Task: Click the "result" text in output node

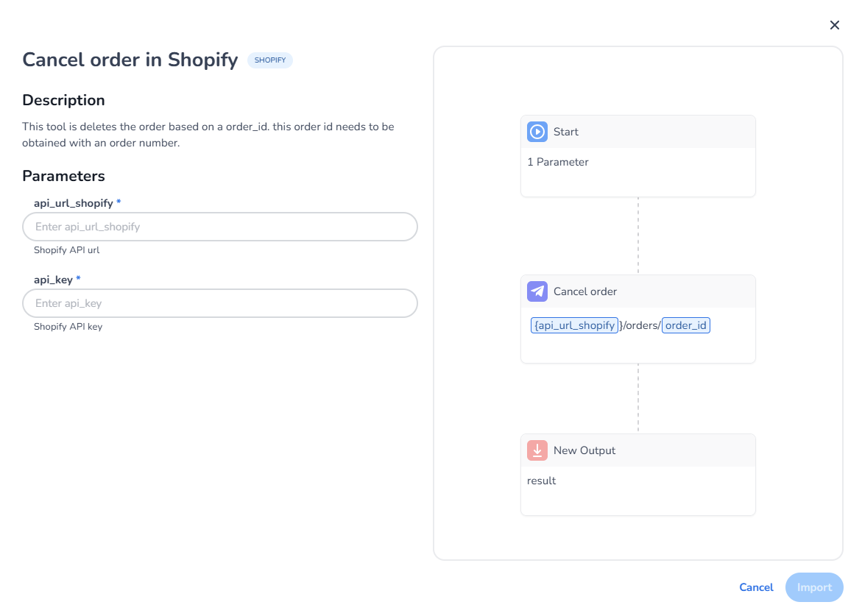Action: coord(542,481)
